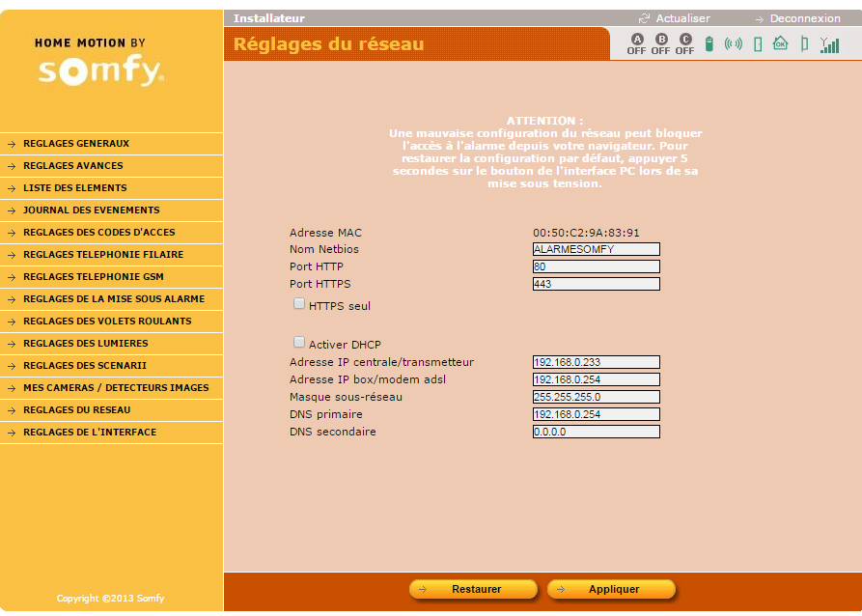862x616 pixels.
Task: Click the zone C OFF status icon
Action: pyautogui.click(x=684, y=44)
